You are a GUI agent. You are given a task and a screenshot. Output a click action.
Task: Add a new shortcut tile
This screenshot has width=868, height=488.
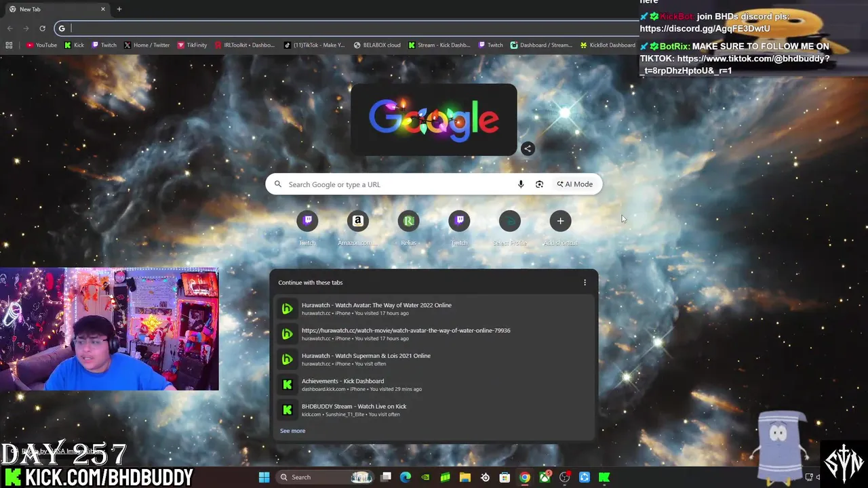(560, 226)
